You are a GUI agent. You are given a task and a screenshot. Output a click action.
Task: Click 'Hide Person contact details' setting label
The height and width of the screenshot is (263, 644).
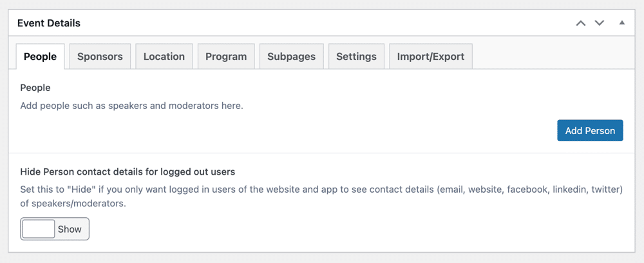(128, 171)
